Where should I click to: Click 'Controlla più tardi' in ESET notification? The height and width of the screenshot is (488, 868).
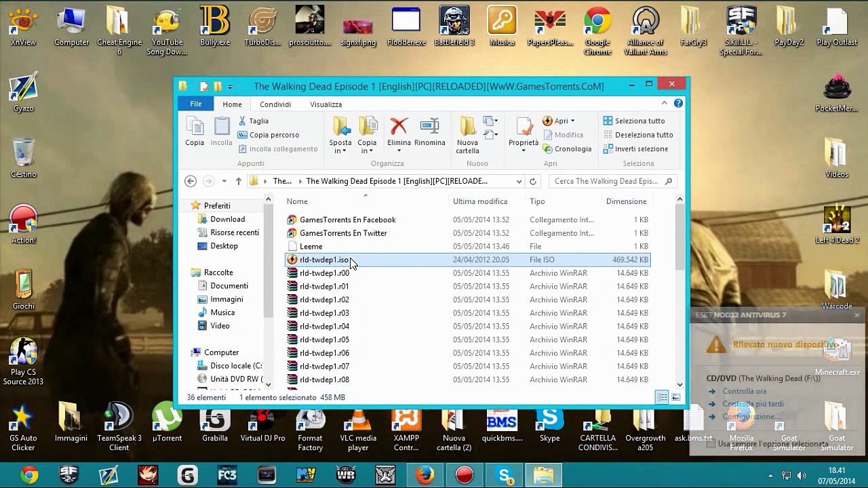coord(753,404)
